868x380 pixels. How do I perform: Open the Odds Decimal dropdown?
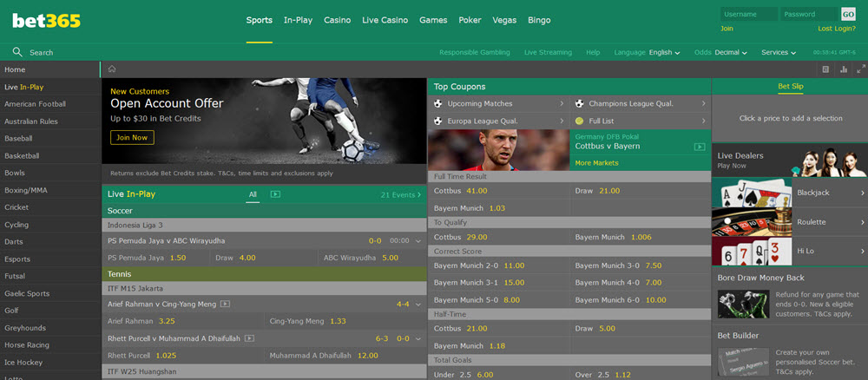pyautogui.click(x=731, y=53)
